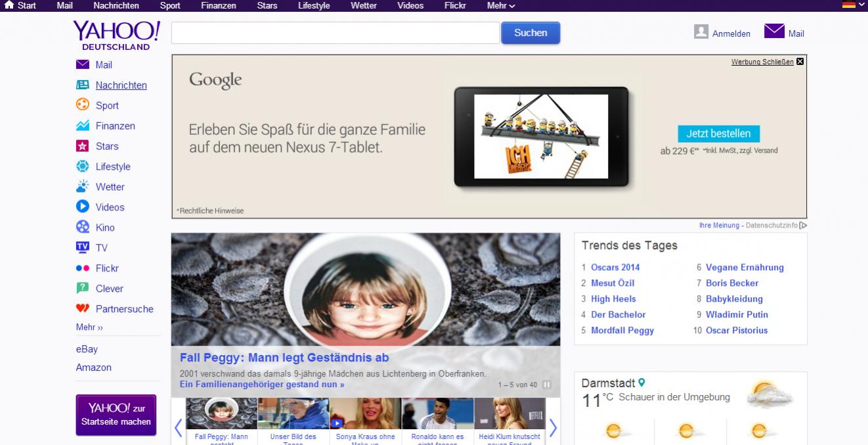Click Yahoo zur Startseite machen button

point(116,415)
